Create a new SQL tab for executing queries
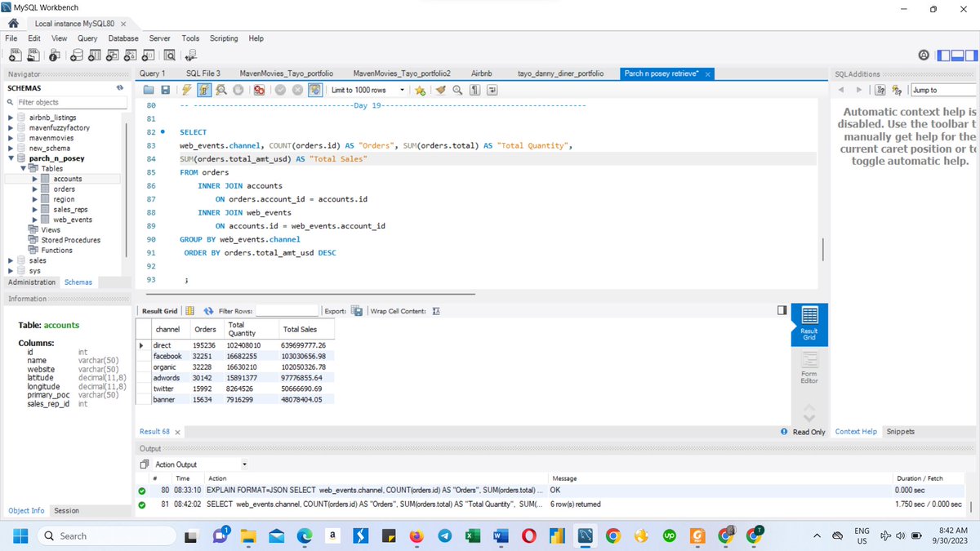The width and height of the screenshot is (980, 551). click(13, 55)
